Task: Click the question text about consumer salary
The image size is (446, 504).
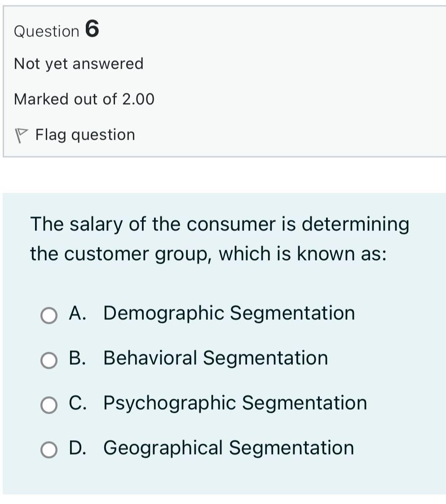Action: coord(220,239)
